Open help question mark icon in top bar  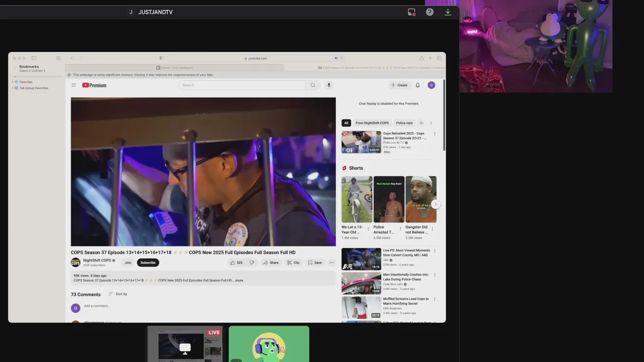430,12
